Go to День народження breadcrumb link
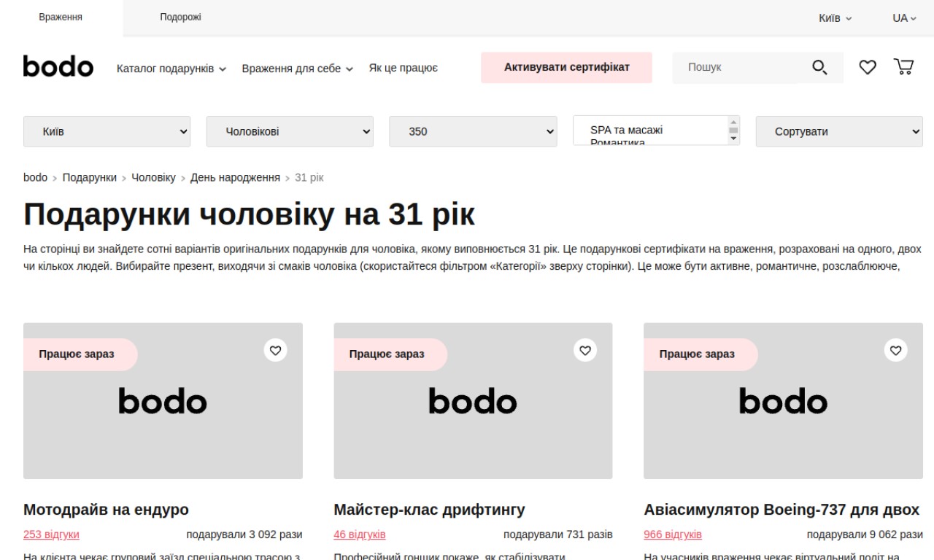This screenshot has width=934, height=560. point(235,177)
